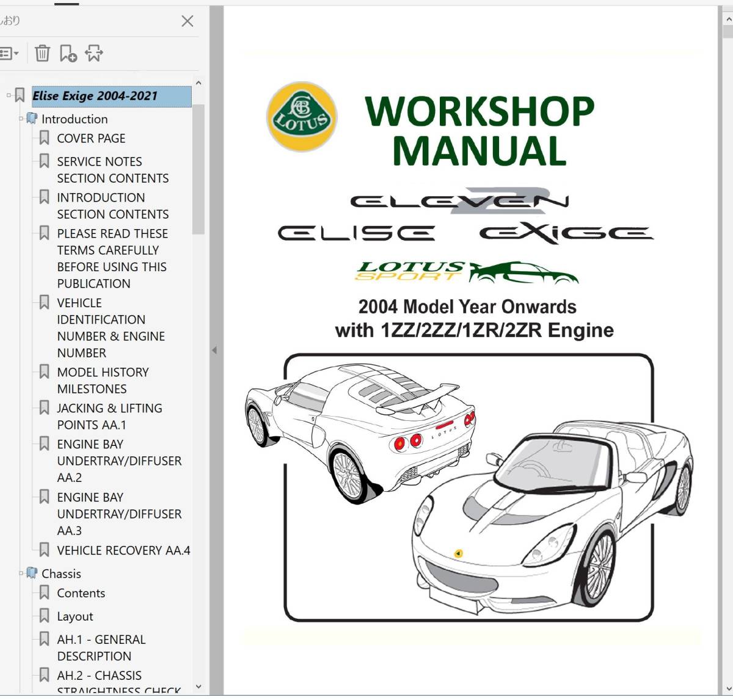Add a new bookmark icon
This screenshot has height=700, width=733.
68,54
